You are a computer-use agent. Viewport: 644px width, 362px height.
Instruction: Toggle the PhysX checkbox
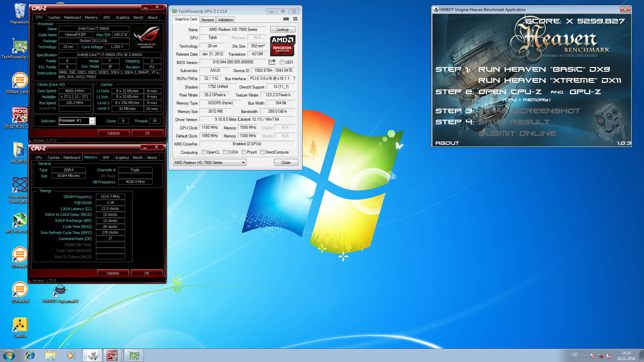point(244,152)
